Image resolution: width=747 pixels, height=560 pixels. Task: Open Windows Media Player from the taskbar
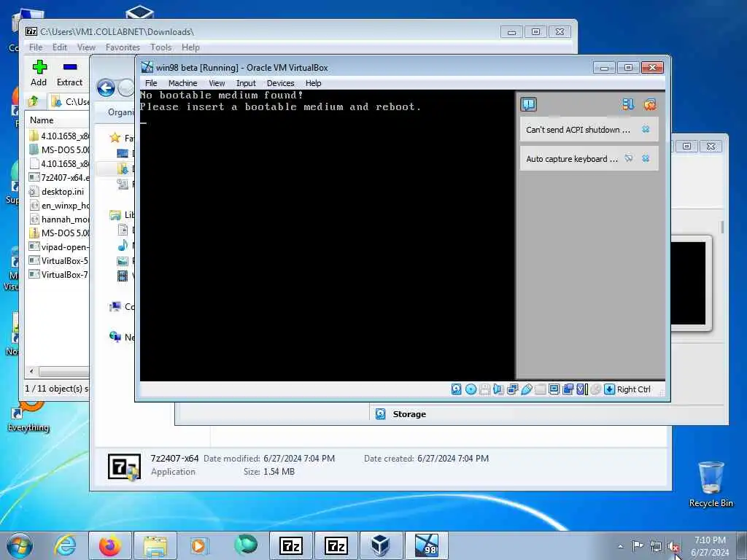click(x=199, y=545)
